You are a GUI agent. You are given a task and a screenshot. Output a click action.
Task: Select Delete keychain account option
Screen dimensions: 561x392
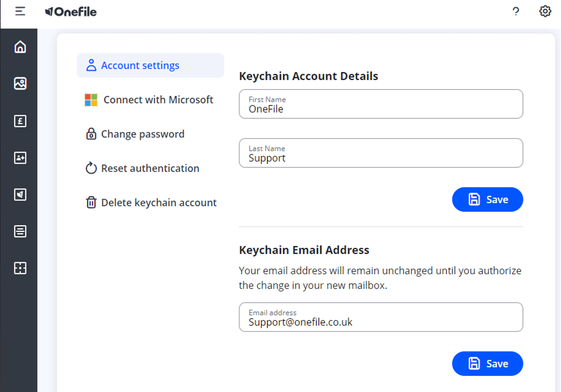151,203
